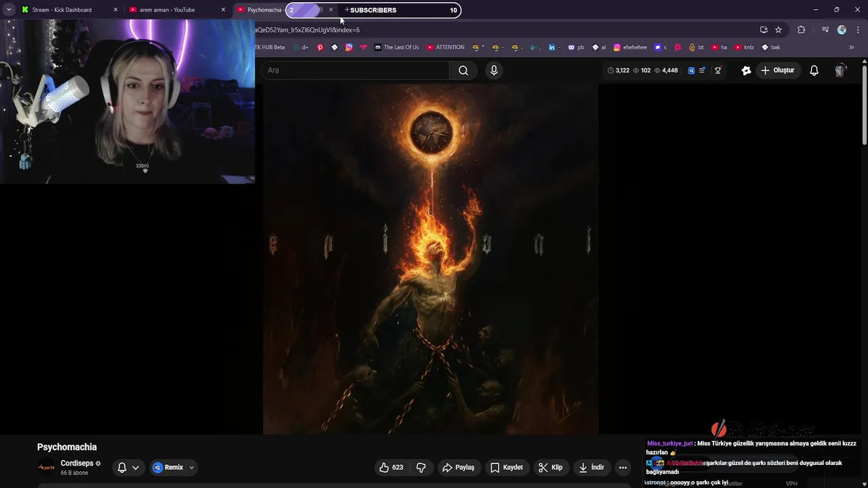Toggle channel notification bell for Cordiseps

pos(122,467)
